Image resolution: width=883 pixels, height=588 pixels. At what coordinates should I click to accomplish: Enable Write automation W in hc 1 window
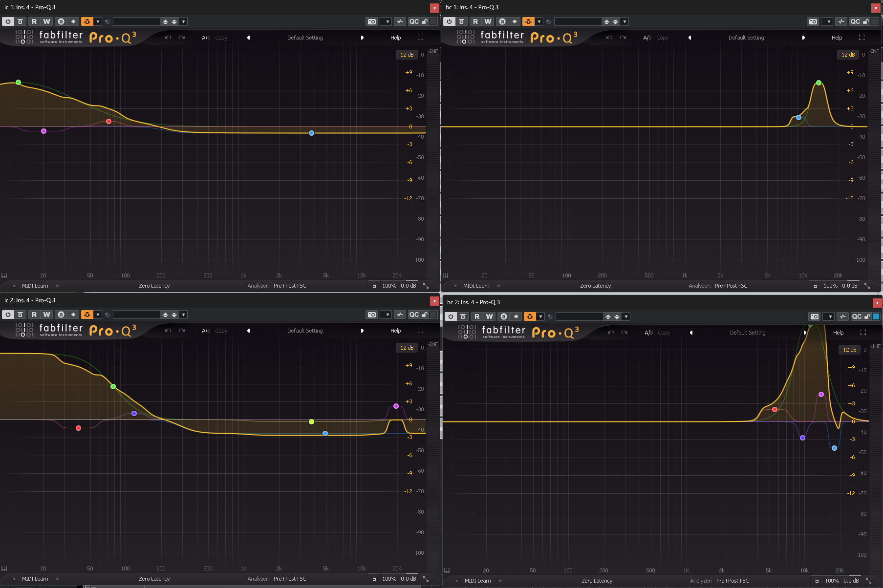(x=488, y=21)
